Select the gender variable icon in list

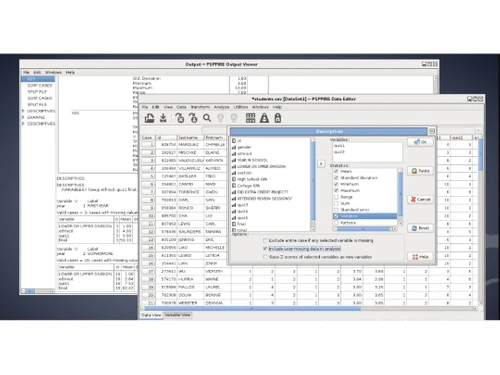[x=234, y=147]
